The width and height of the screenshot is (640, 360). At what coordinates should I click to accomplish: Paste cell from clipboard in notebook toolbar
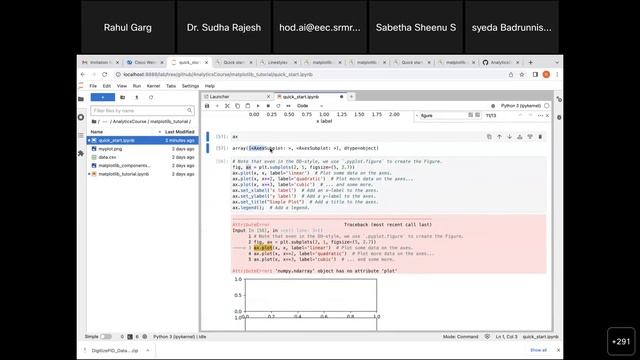tap(248, 106)
